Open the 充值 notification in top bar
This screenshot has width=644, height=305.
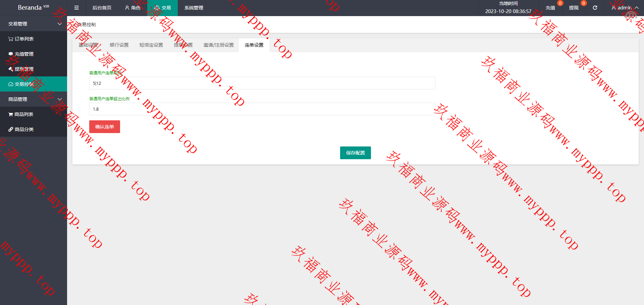[x=550, y=8]
